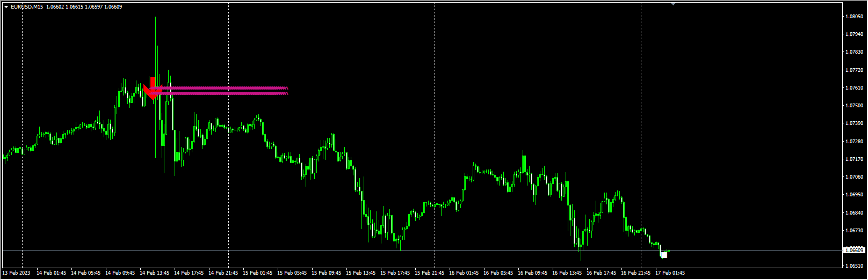
Task: Click the time label 14 Feb 01:45
Action: pyautogui.click(x=52, y=273)
